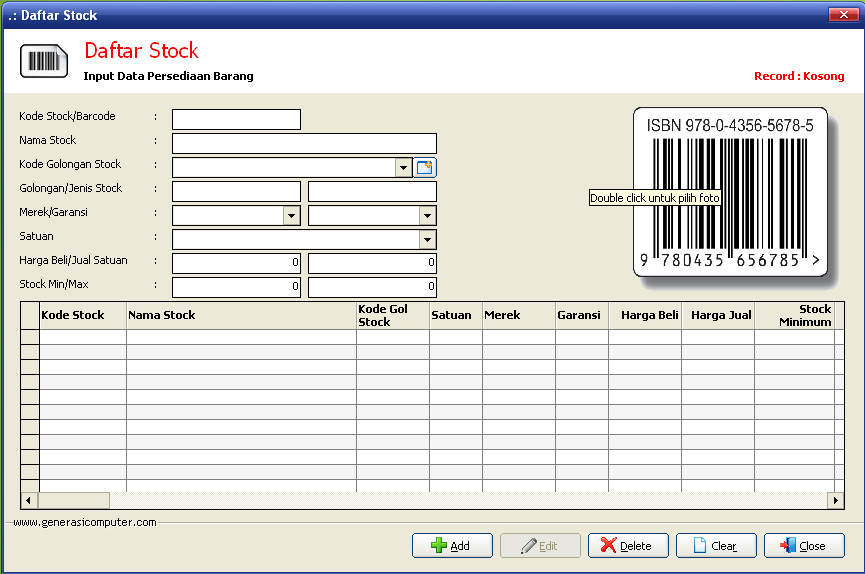Click the ISBN barcode photo image

pyautogui.click(x=730, y=193)
